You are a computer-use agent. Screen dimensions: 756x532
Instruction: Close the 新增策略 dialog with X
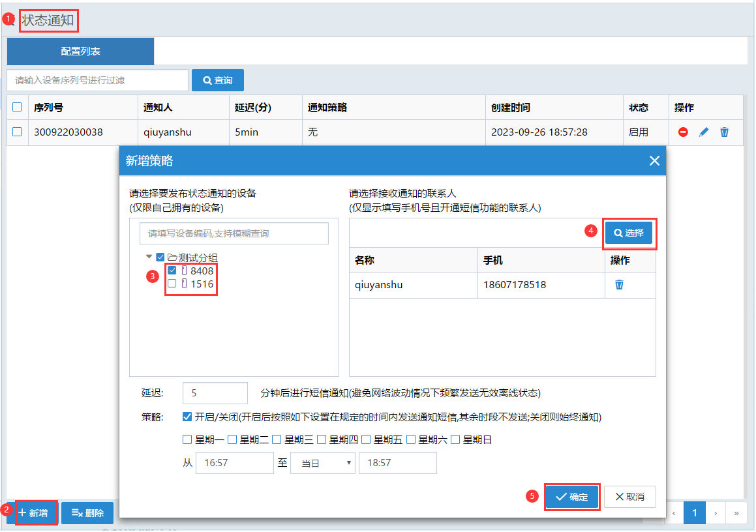pyautogui.click(x=654, y=161)
